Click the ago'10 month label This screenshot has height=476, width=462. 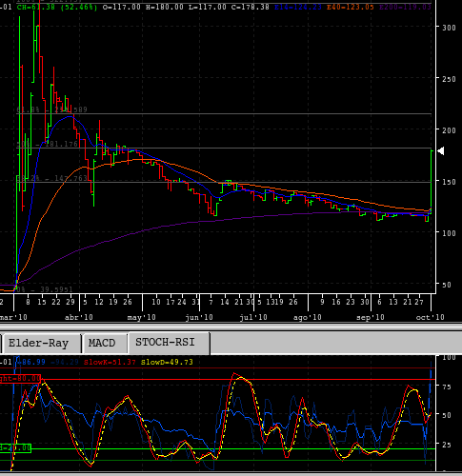pyautogui.click(x=308, y=317)
